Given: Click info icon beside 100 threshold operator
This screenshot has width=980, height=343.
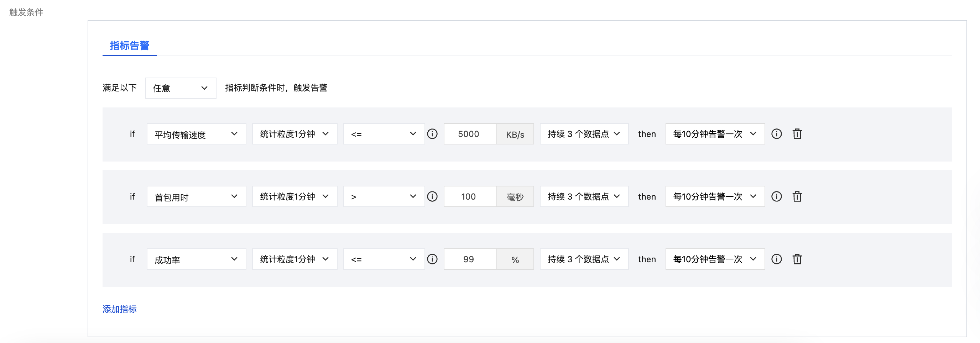Looking at the screenshot, I should point(432,197).
